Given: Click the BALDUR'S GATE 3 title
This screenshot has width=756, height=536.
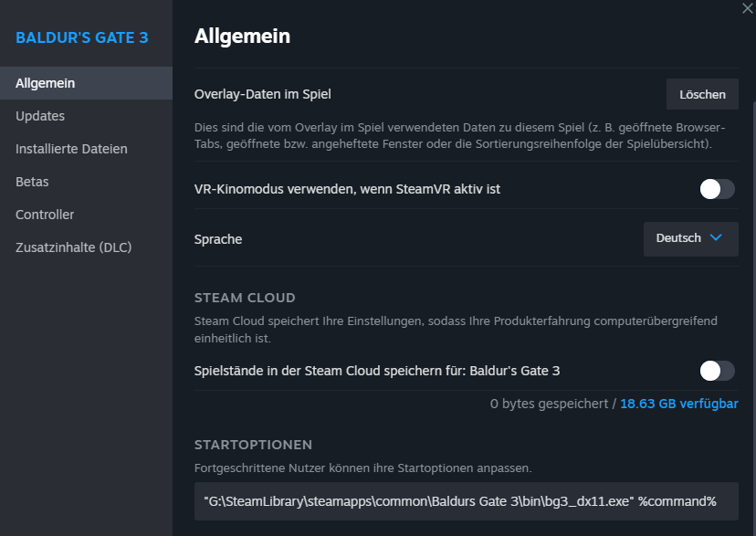Looking at the screenshot, I should click(x=82, y=37).
